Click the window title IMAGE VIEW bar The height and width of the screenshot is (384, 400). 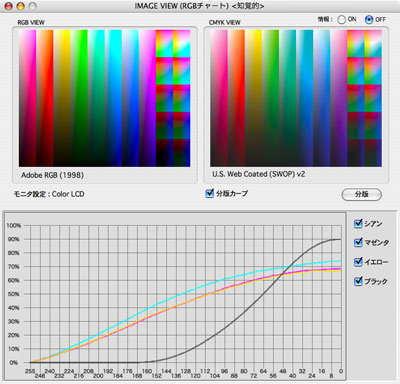(x=199, y=6)
